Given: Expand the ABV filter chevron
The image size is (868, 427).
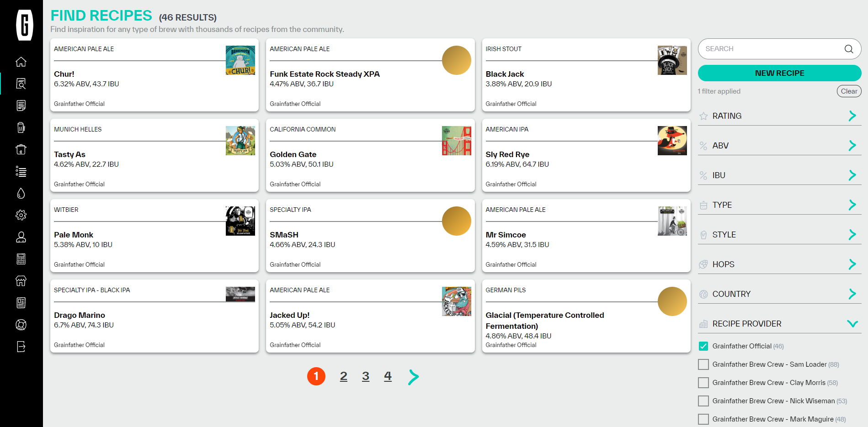Looking at the screenshot, I should 852,146.
